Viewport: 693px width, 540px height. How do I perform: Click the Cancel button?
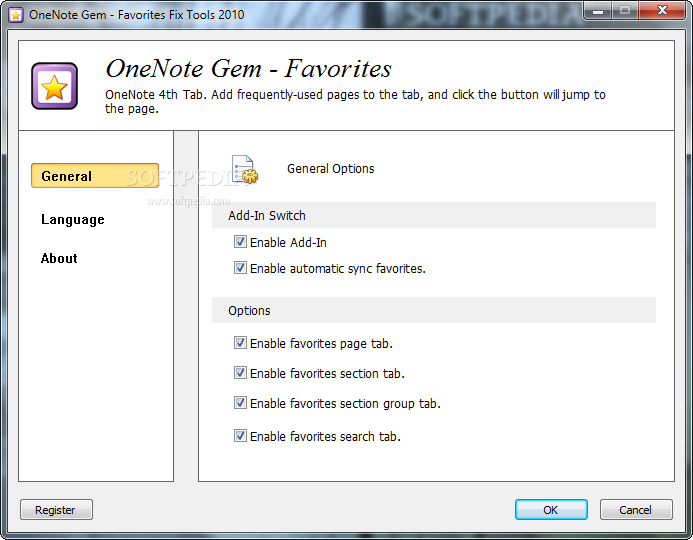click(636, 510)
